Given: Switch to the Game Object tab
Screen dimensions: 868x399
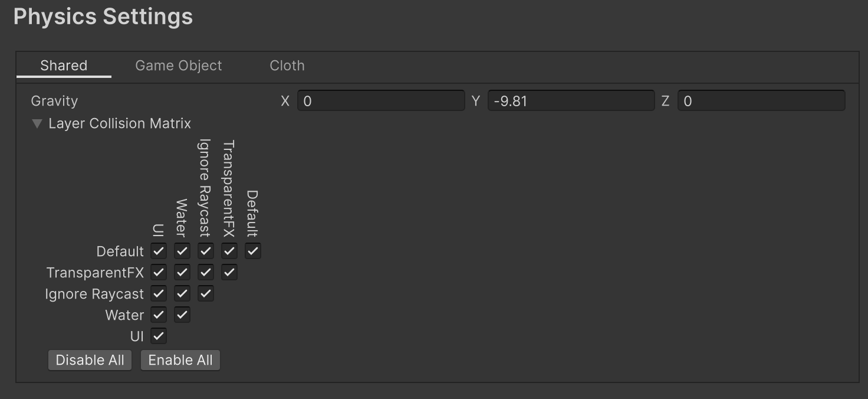Looking at the screenshot, I should tap(178, 66).
